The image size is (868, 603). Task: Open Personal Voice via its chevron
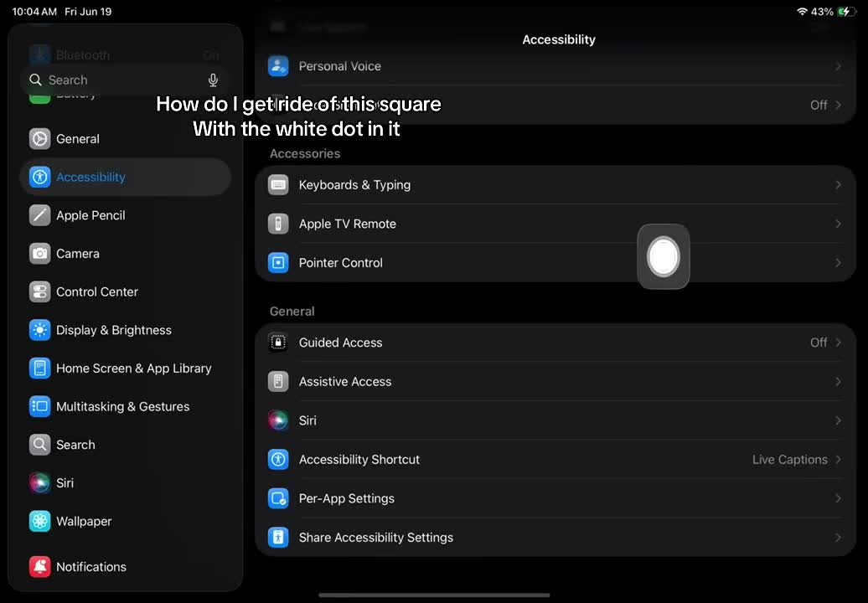838,66
